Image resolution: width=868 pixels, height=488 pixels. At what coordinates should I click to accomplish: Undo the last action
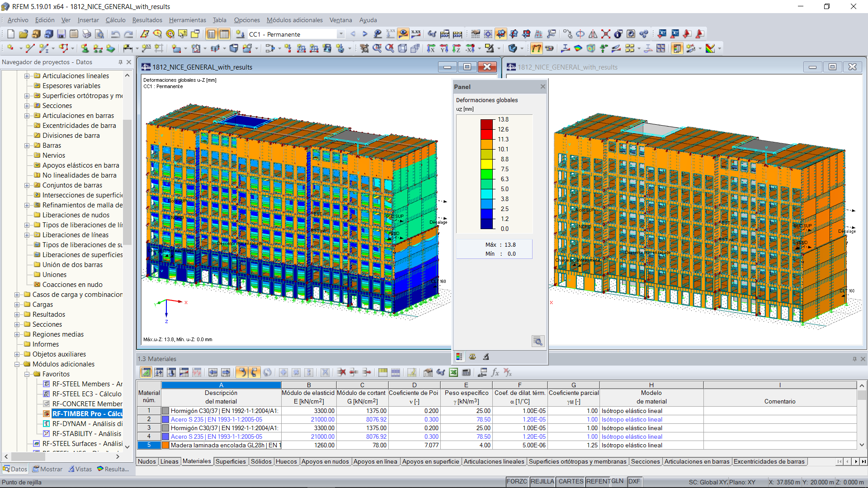tap(117, 34)
